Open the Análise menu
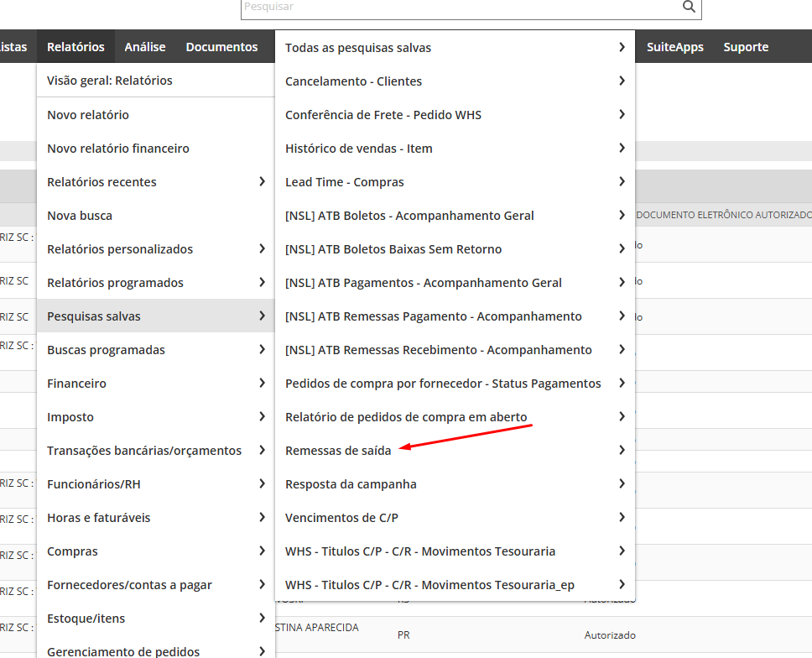The image size is (812, 658). click(x=145, y=47)
